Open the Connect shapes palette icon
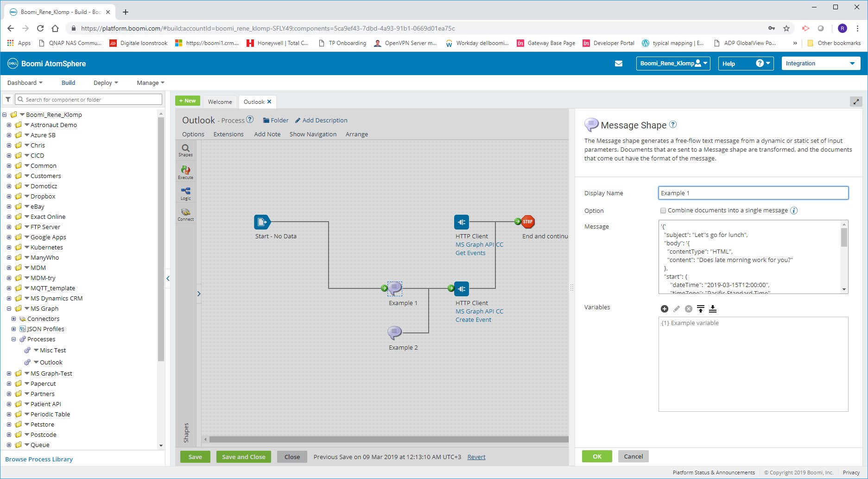Image resolution: width=868 pixels, height=479 pixels. click(x=185, y=213)
